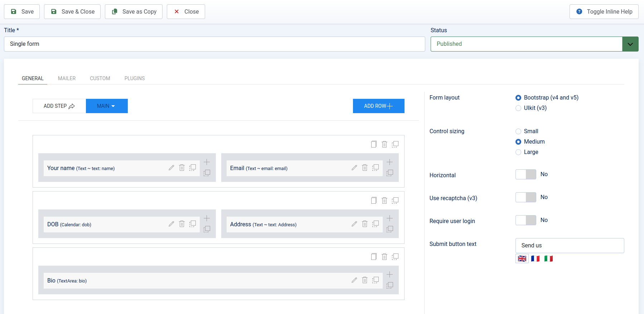Viewport: 644px width, 314px height.
Task: Edit the Bio textarea with pencil icon
Action: [x=354, y=280]
